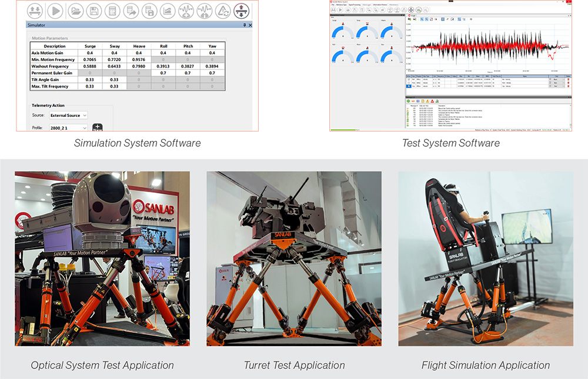This screenshot has height=379, width=588.
Task: Click the warning triangle refresh icon
Action: (x=223, y=11)
